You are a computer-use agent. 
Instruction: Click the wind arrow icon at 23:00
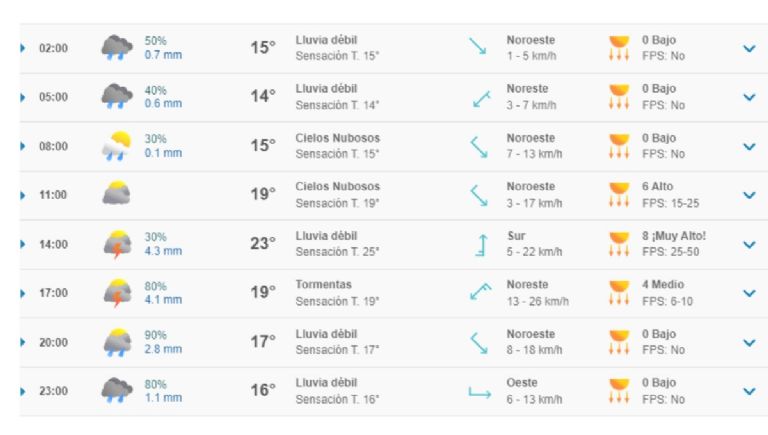[479, 391]
